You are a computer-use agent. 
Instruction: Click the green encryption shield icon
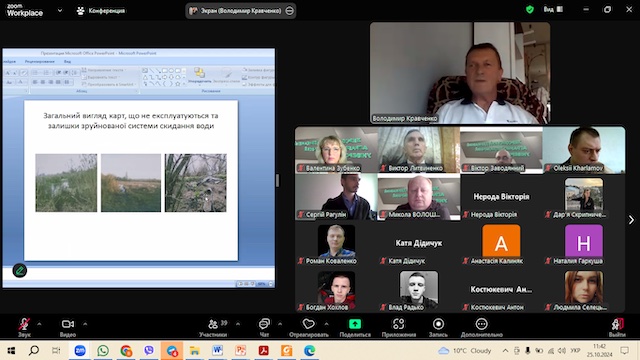click(530, 9)
